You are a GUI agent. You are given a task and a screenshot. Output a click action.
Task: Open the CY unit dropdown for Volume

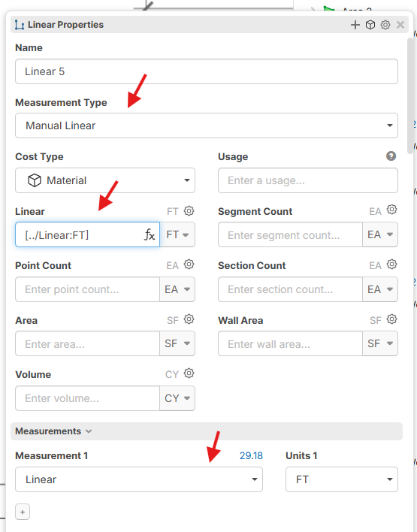pos(177,398)
